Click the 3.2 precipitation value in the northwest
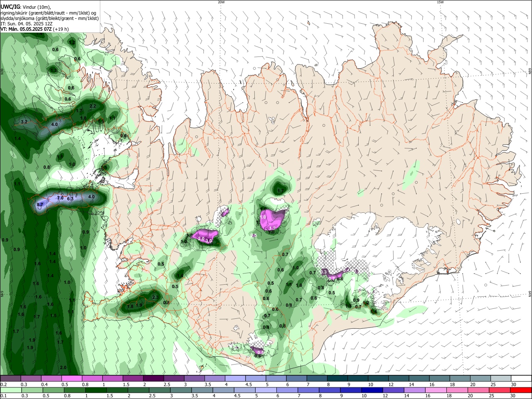The height and width of the screenshot is (399, 532). point(24,122)
